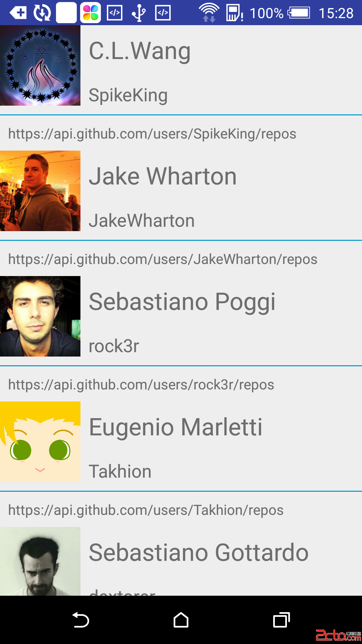This screenshot has width=362, height=644.
Task: Open the SpikeKing repos API link
Action: click(x=152, y=134)
